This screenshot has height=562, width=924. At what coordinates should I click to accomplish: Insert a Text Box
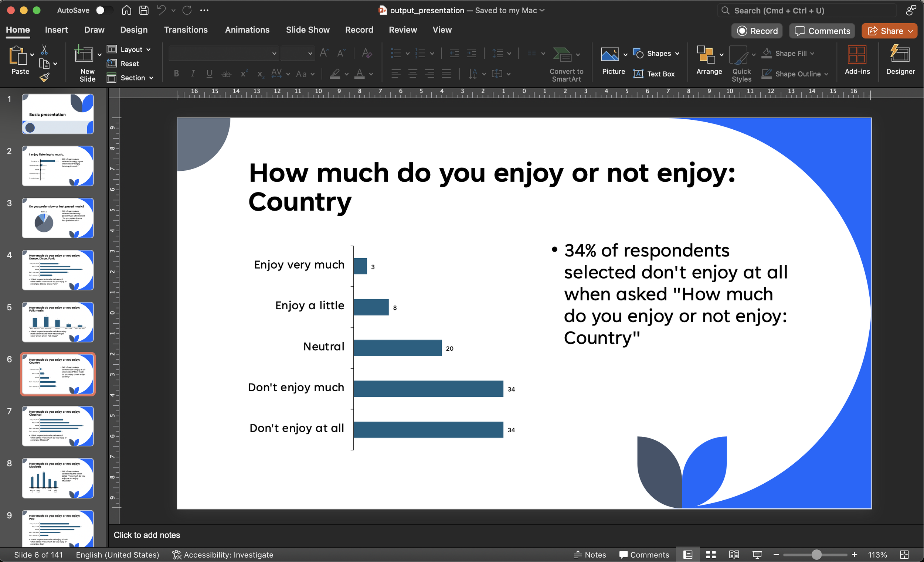pos(654,74)
